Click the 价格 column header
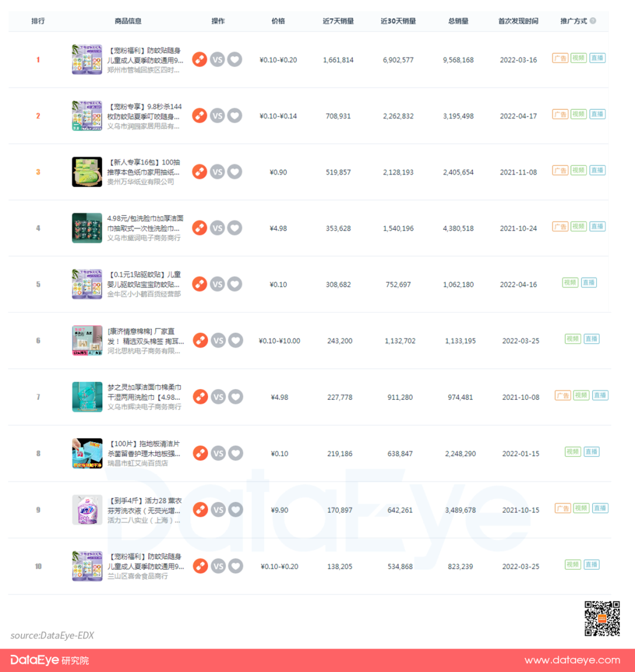Viewport: 635px width, 672px height. pos(278,21)
